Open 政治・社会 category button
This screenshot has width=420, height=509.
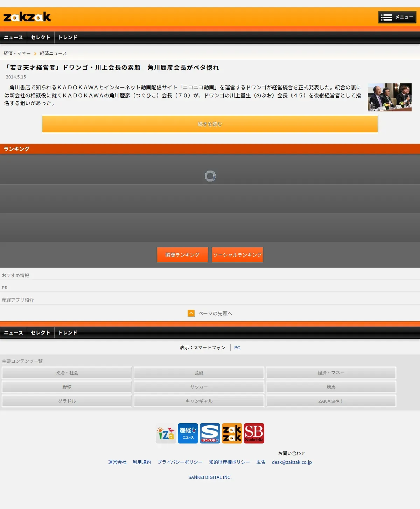pyautogui.click(x=67, y=373)
